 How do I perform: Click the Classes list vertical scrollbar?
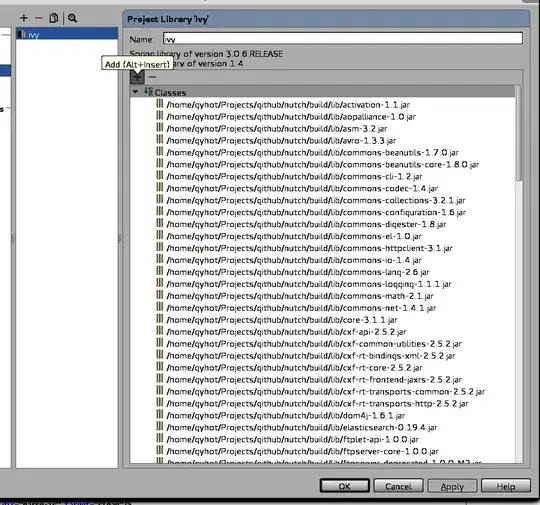click(519, 134)
